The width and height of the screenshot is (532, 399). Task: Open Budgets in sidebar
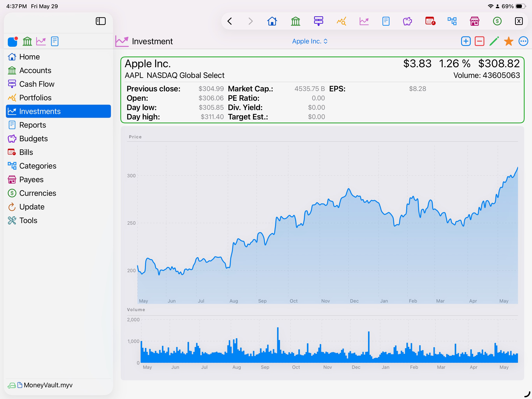point(58,139)
